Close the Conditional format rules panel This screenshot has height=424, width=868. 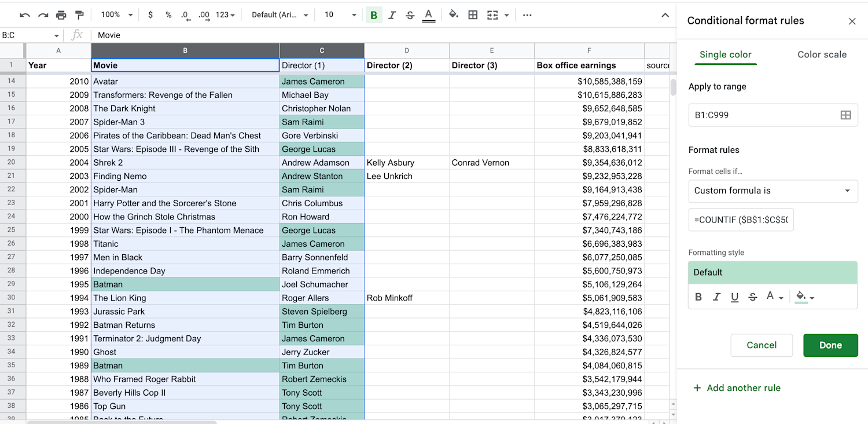(852, 21)
